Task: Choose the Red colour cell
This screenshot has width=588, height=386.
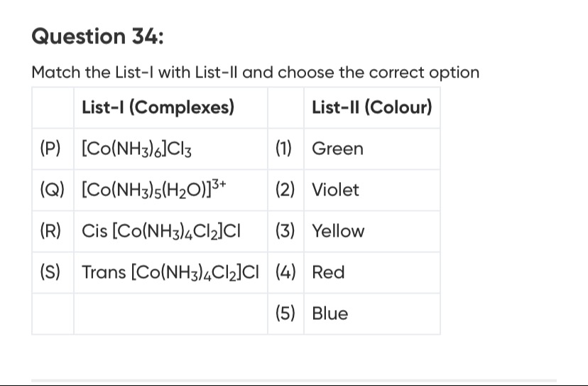Action: [x=329, y=273]
